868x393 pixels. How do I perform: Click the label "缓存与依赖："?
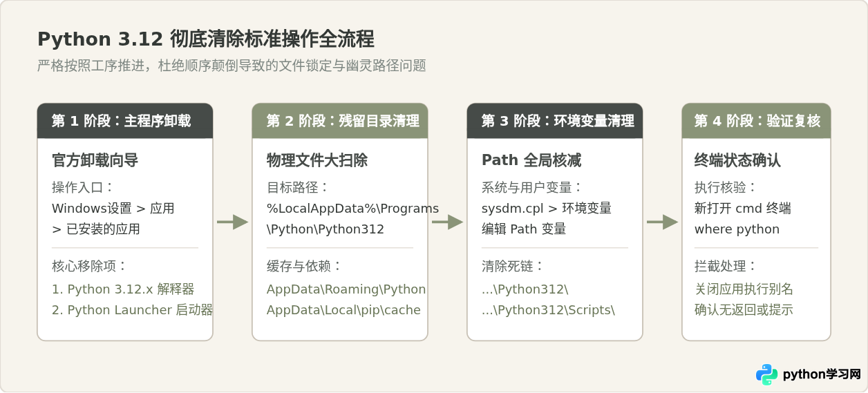click(x=305, y=266)
